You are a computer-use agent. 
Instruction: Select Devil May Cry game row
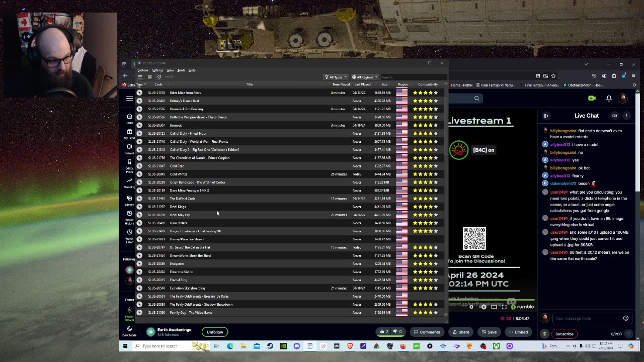(291, 215)
